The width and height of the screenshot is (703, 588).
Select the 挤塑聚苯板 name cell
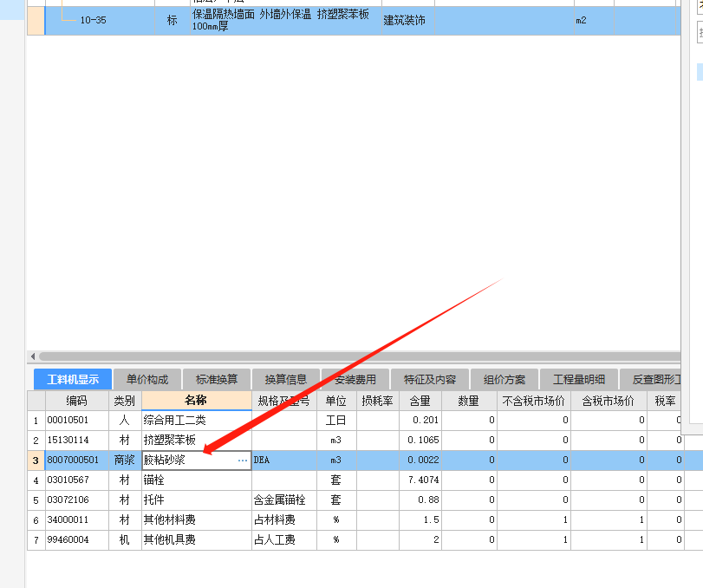coord(197,440)
